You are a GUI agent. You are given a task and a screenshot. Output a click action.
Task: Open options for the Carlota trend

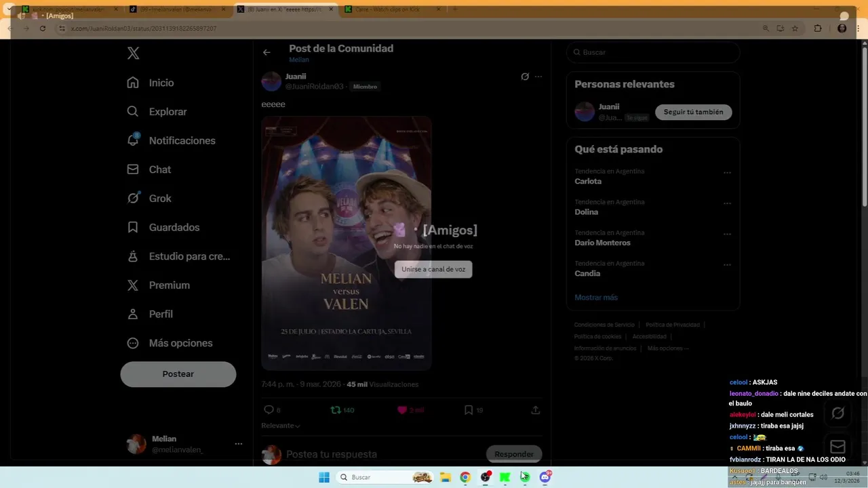[x=727, y=172]
